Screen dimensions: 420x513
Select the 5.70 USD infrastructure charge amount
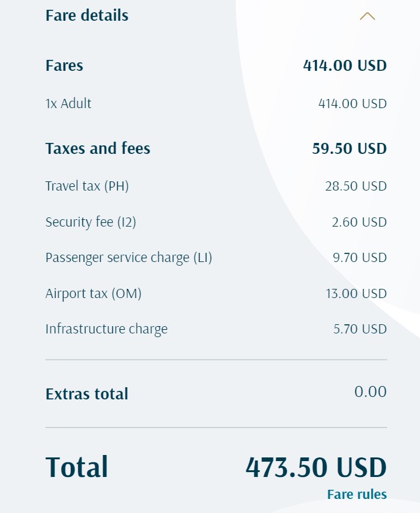tap(360, 329)
